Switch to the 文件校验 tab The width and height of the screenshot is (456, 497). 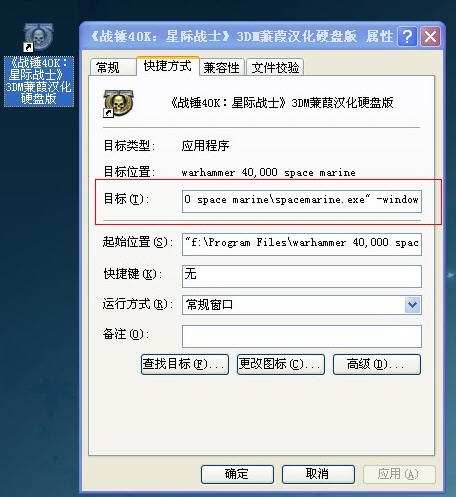point(275,68)
